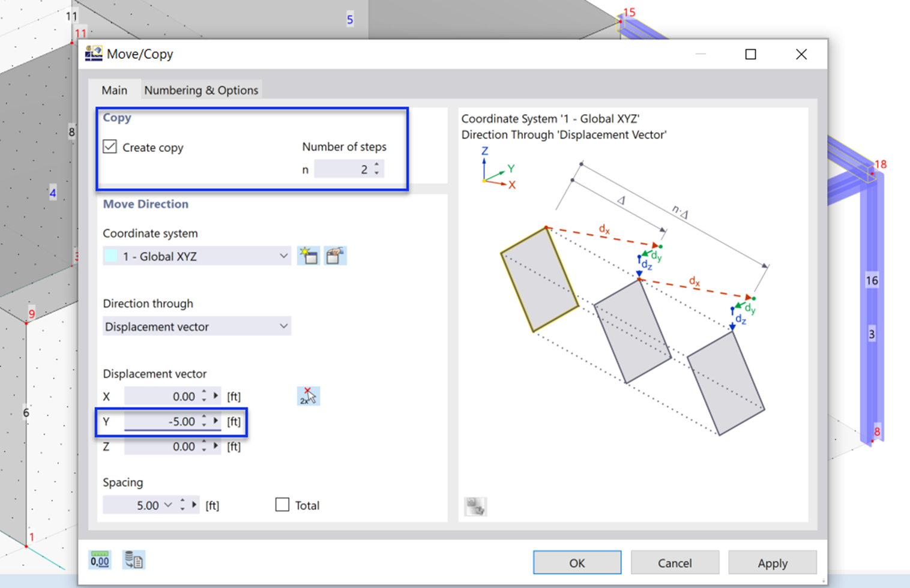Open the Coordinate system dropdown

pos(197,256)
